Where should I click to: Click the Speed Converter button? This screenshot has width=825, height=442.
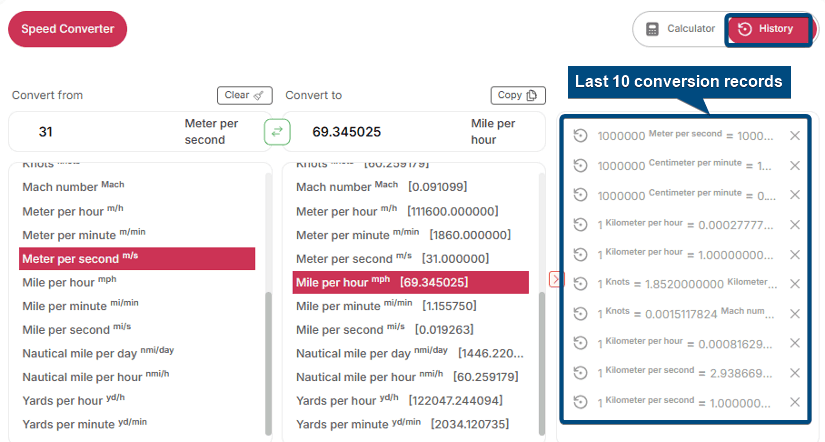tap(68, 29)
